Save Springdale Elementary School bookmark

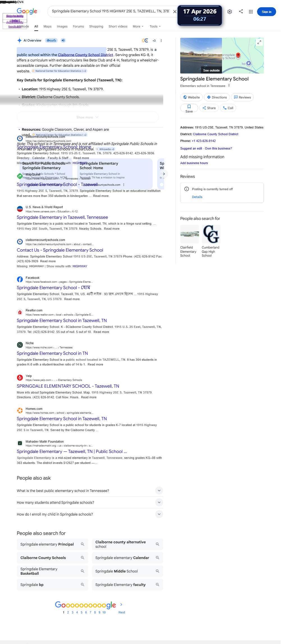click(189, 108)
